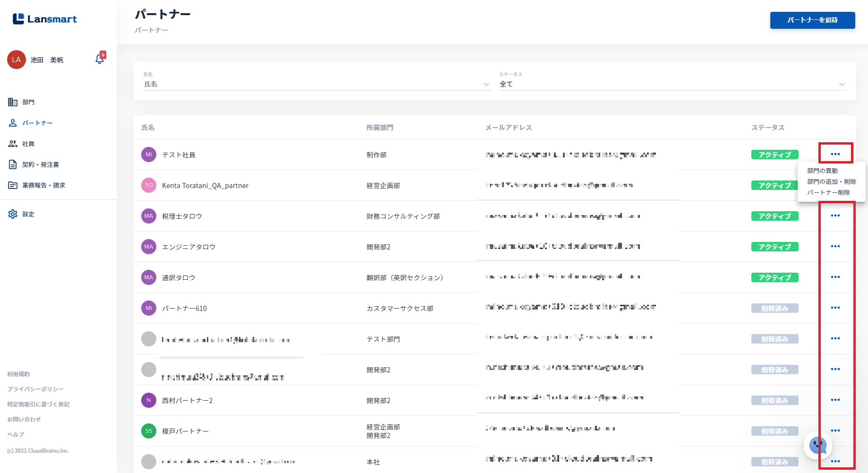Click アクティブ status badge for テスト社員
Viewport: 868px width, 473px height.
tap(775, 155)
